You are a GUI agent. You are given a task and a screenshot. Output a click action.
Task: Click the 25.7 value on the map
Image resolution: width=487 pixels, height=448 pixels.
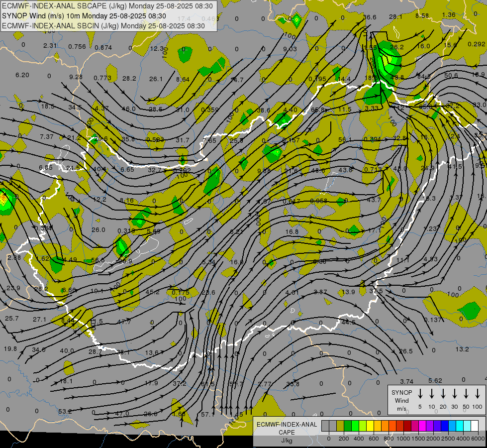coord(12,319)
